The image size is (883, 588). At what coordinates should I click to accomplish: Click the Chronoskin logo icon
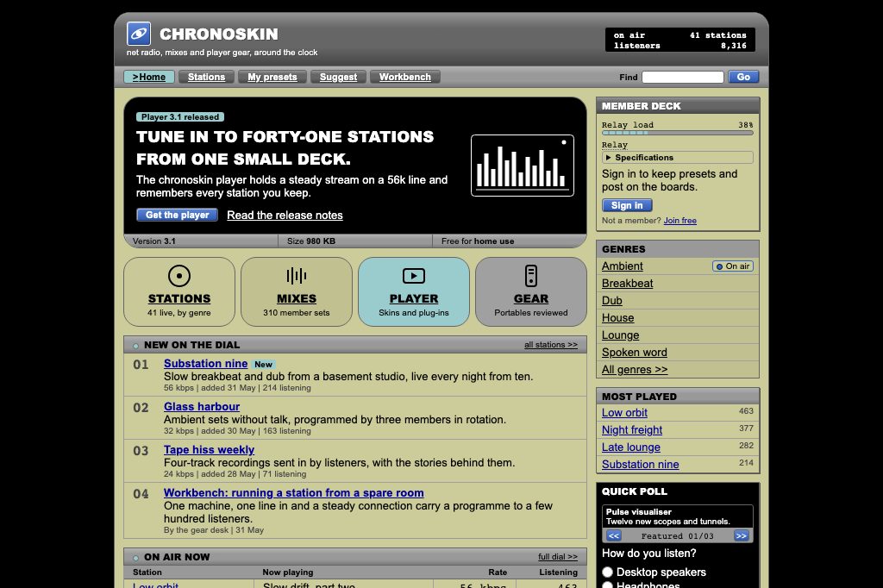click(x=139, y=34)
